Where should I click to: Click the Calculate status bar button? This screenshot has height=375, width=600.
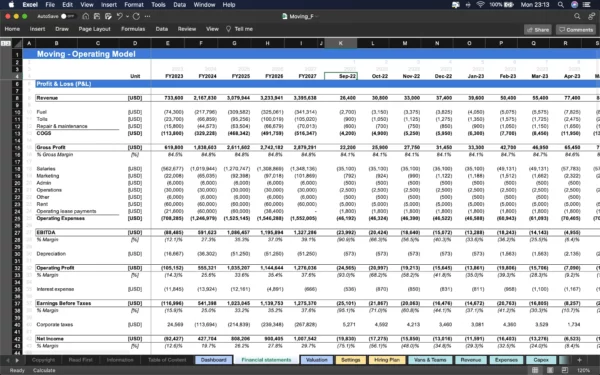coord(44,370)
